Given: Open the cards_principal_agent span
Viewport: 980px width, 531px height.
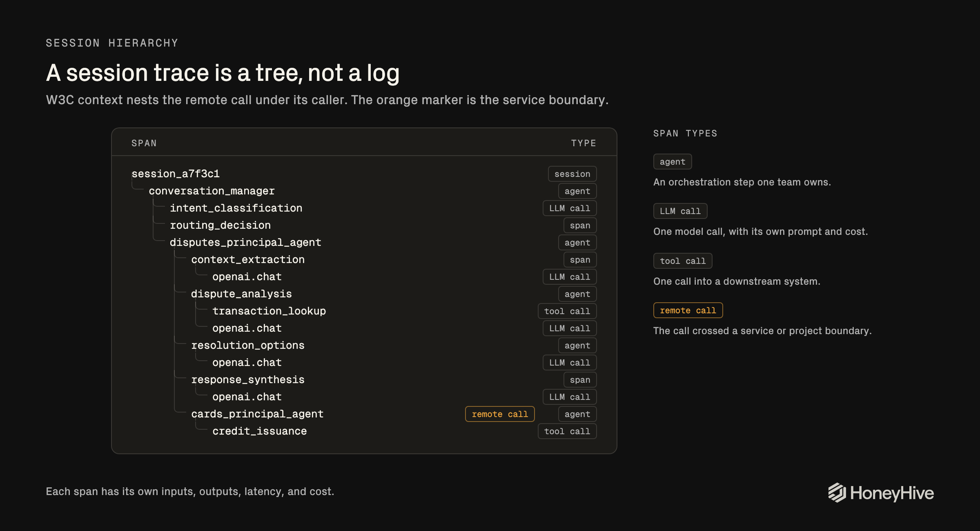Looking at the screenshot, I should (x=257, y=414).
